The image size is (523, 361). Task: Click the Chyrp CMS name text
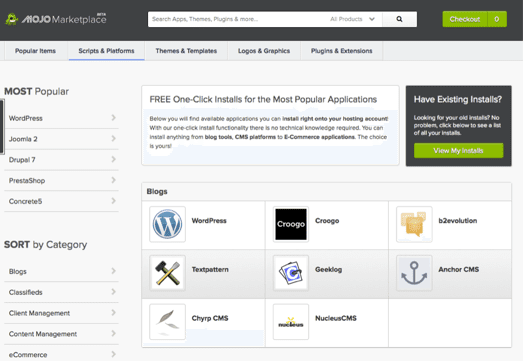pos(210,318)
